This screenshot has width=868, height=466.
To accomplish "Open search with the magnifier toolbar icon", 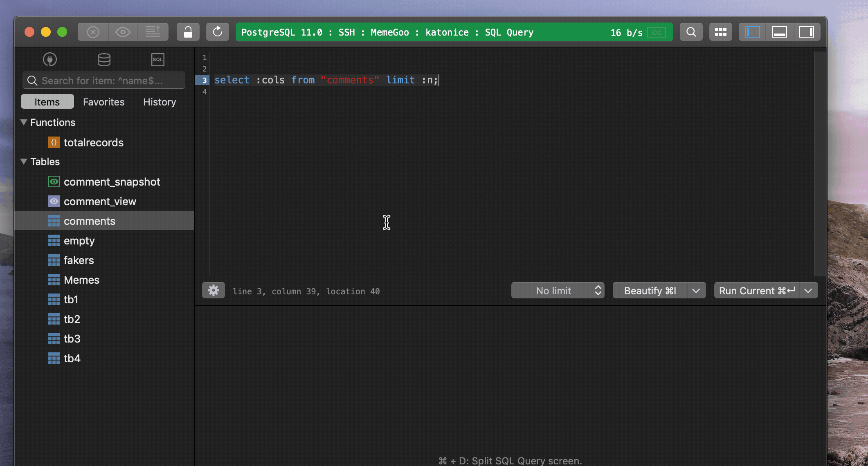I will [690, 31].
